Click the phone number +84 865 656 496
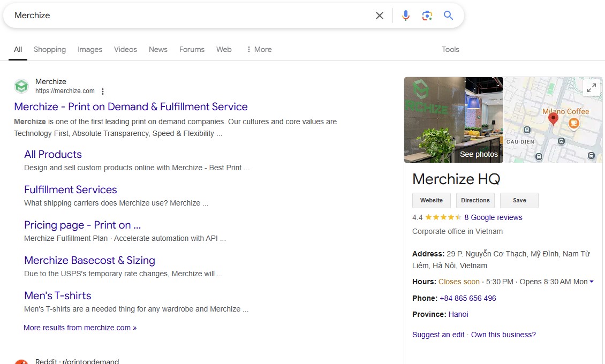 467,299
